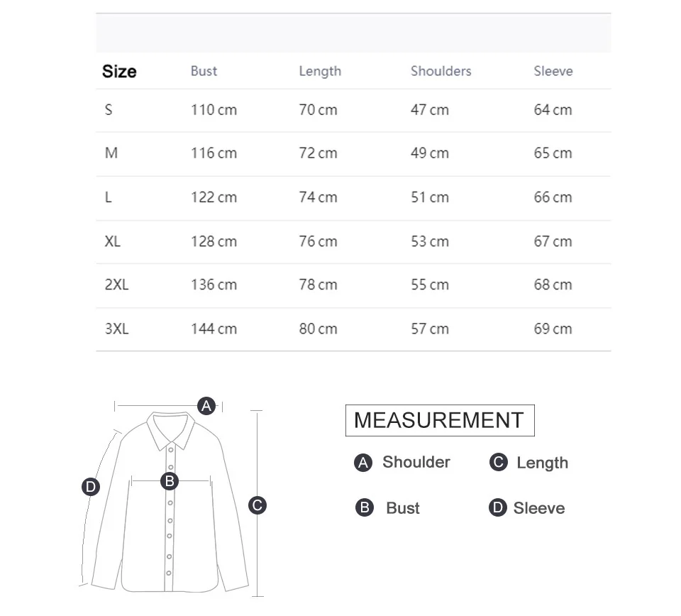Select the XL size row label
The height and width of the screenshot is (616, 681).
[x=113, y=241]
